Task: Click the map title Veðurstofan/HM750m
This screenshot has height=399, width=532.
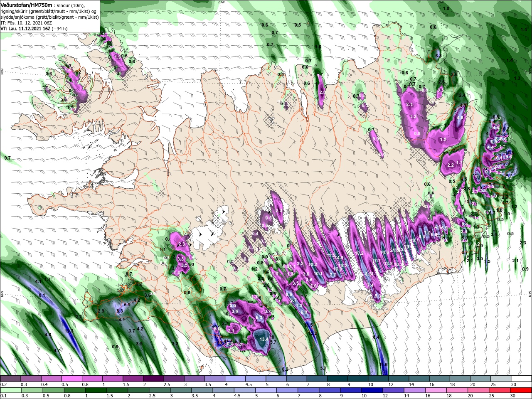Action: coord(27,5)
